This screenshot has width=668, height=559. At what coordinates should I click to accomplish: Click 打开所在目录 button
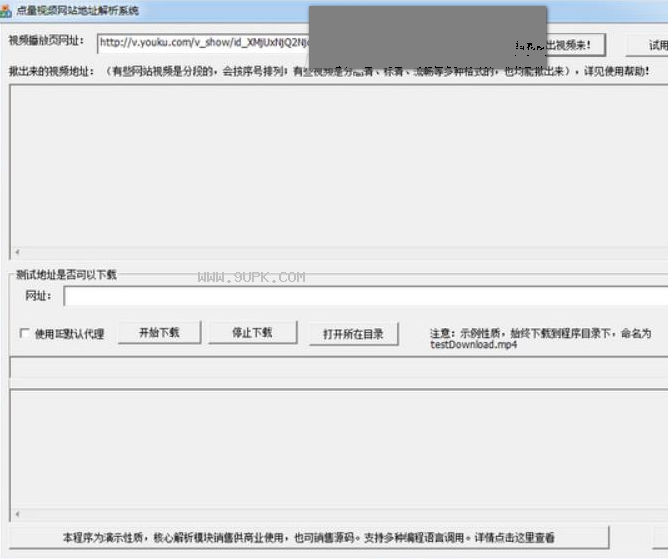(x=354, y=334)
